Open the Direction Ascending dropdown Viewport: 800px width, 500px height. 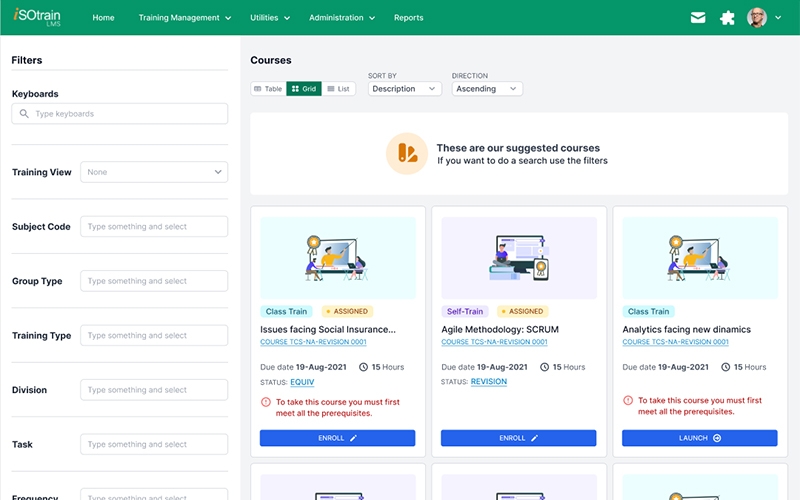487,89
